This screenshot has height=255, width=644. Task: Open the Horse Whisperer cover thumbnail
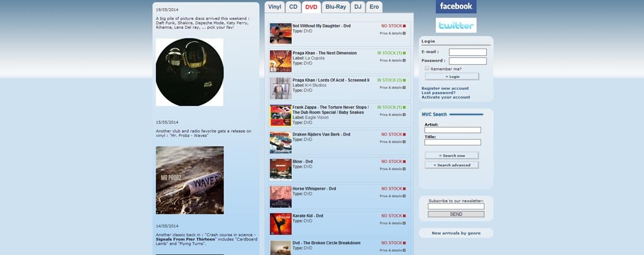281,197
